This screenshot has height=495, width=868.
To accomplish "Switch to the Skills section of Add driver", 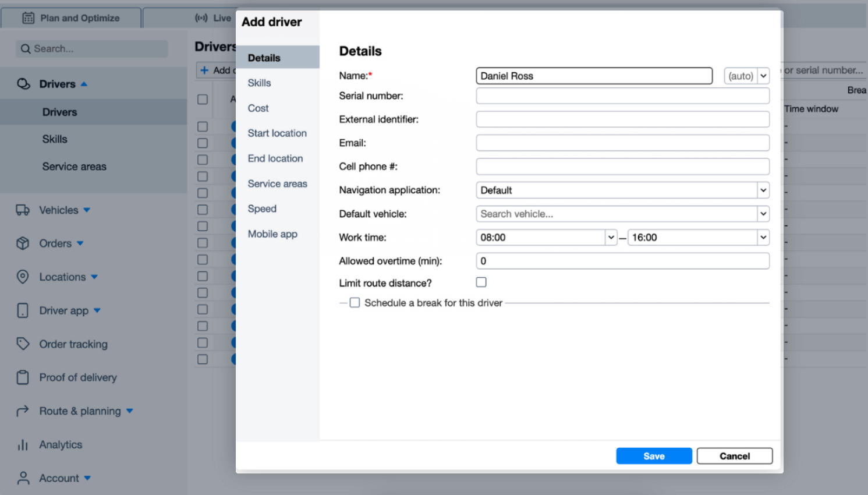I will [258, 83].
